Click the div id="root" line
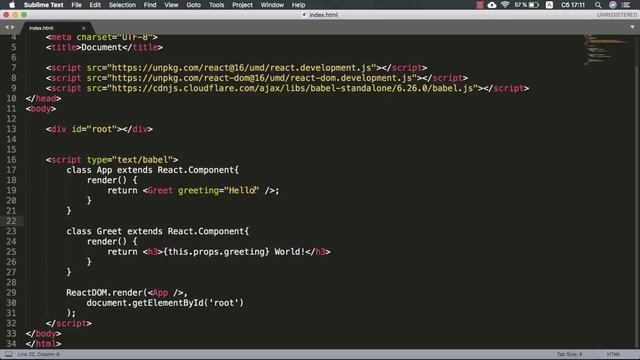640x360 pixels. tap(99, 129)
